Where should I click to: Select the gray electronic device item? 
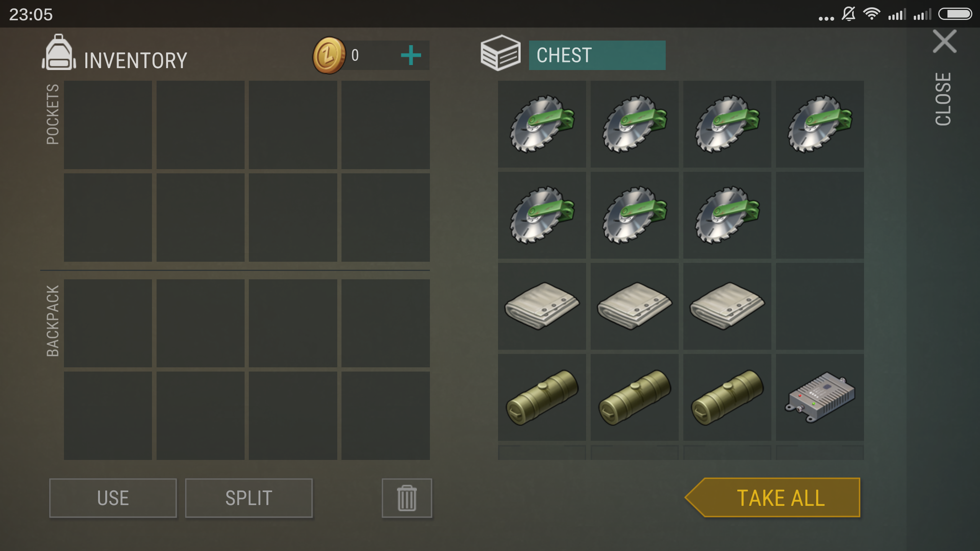(x=820, y=397)
